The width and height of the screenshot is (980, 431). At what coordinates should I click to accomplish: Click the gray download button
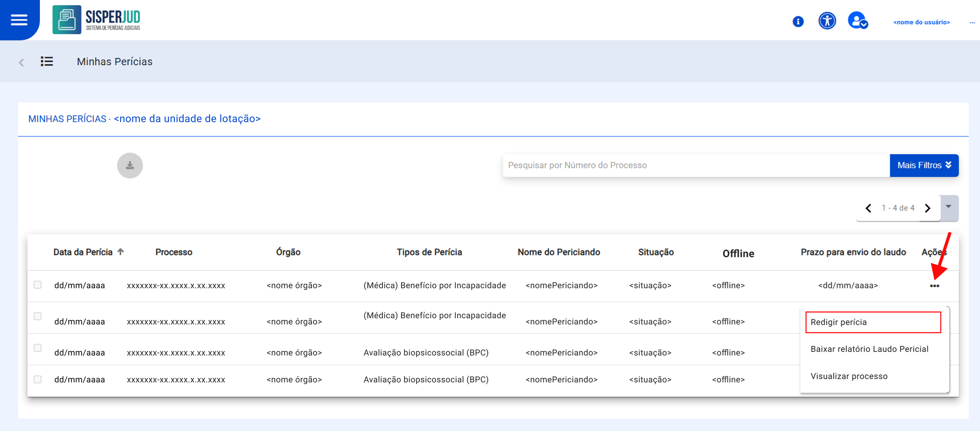point(130,165)
